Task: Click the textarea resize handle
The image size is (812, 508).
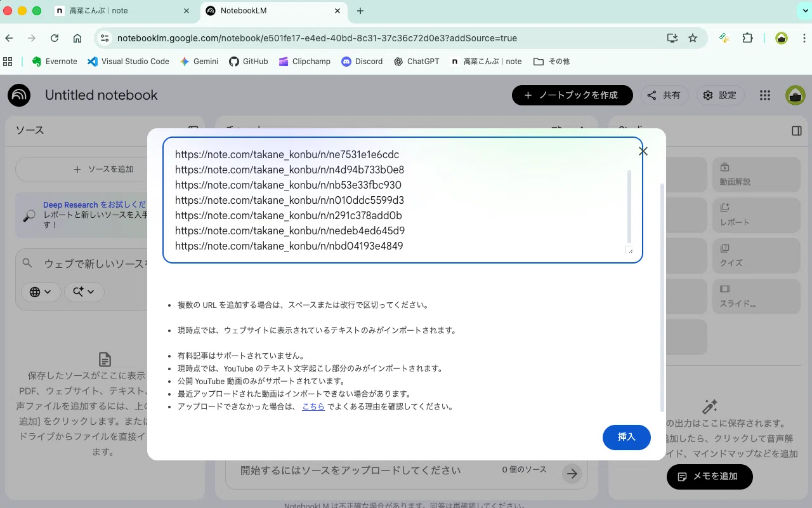Action: pyautogui.click(x=629, y=250)
